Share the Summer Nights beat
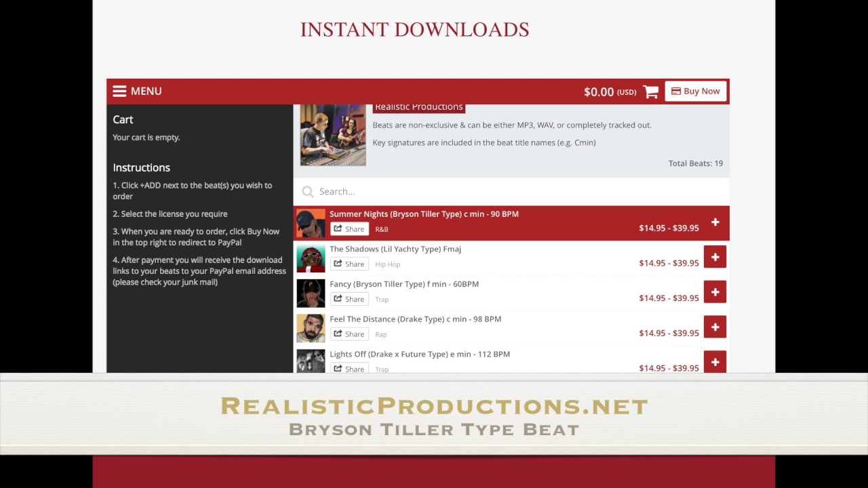Screen dimensions: 868x488 tap(349, 229)
